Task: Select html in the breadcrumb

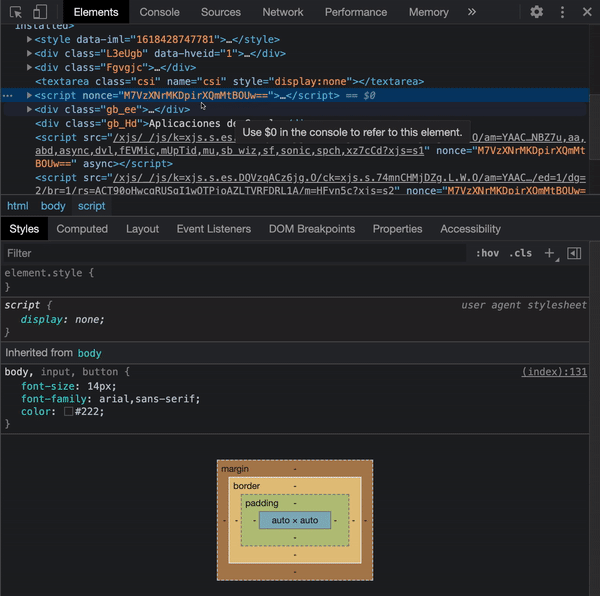Action: click(x=18, y=206)
